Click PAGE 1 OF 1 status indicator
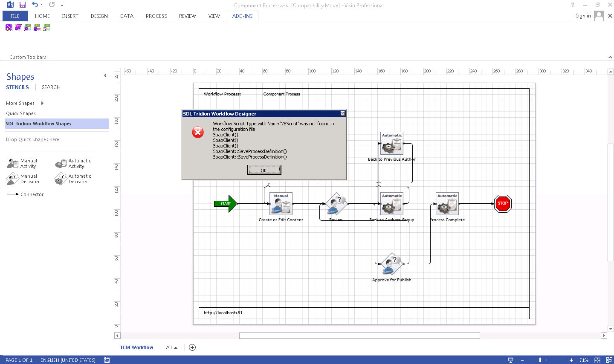The height and width of the screenshot is (364, 614). [x=19, y=360]
